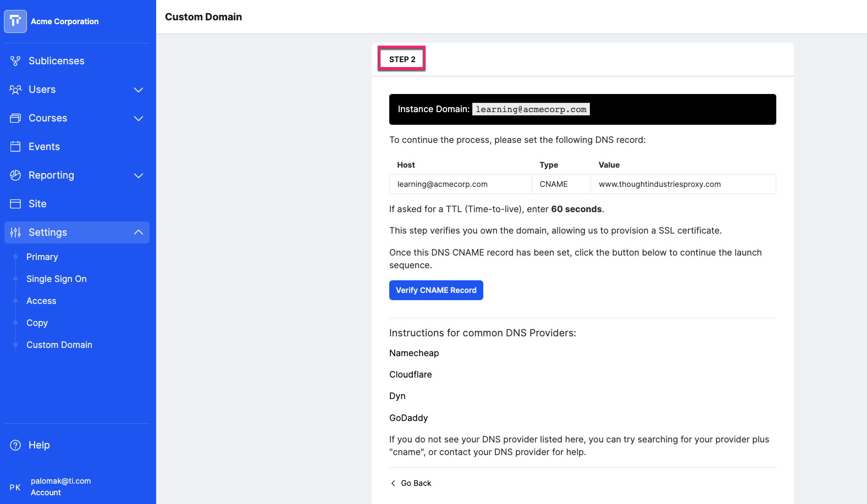Image resolution: width=867 pixels, height=504 pixels.
Task: Click the Events calendar icon
Action: click(x=15, y=147)
